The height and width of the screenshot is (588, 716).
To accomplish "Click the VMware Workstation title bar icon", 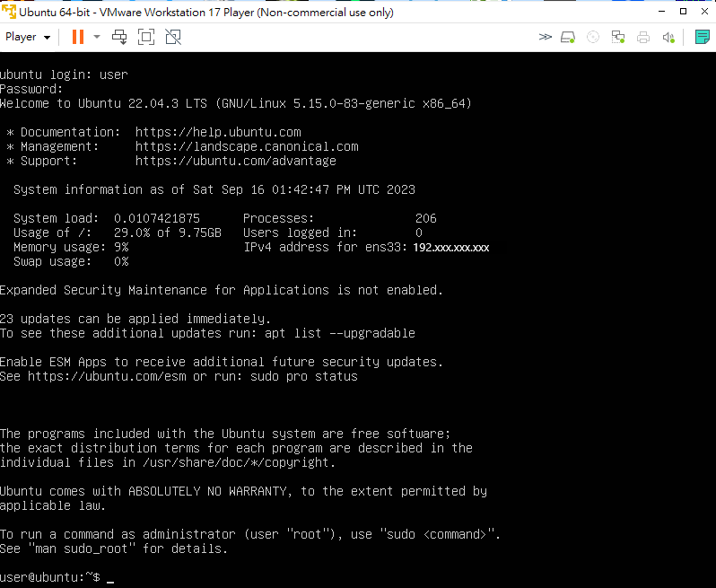I will 9,12.
